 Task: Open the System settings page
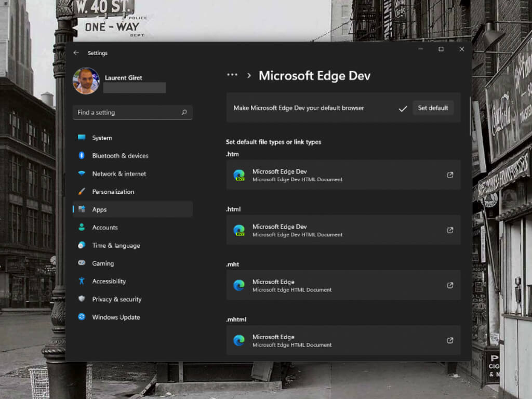pyautogui.click(x=102, y=138)
